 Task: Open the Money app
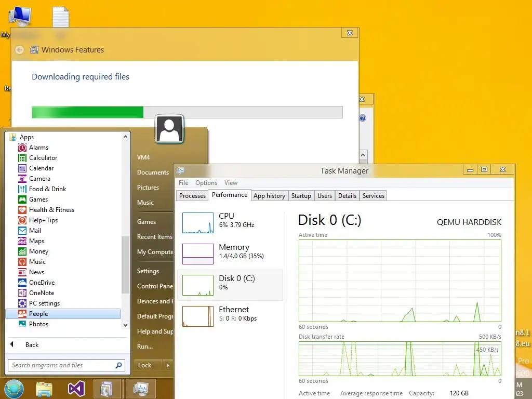pyautogui.click(x=22, y=251)
